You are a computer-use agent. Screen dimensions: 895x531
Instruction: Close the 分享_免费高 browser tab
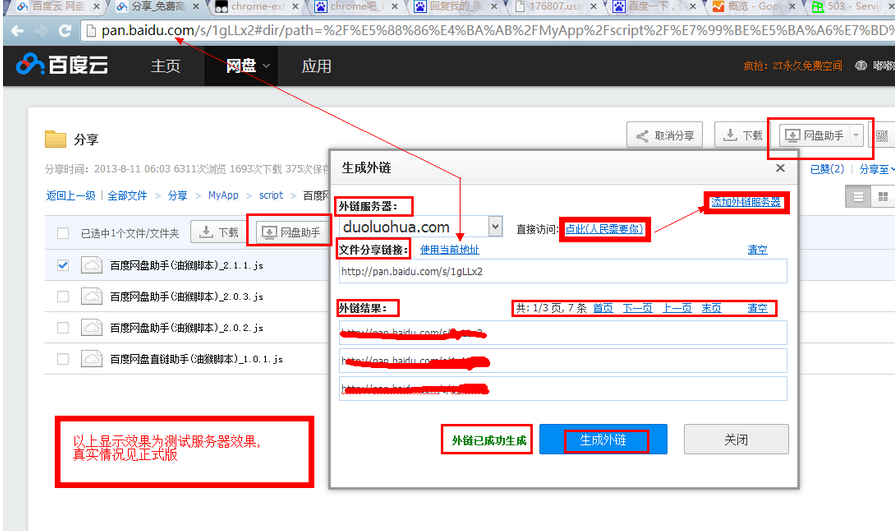[196, 7]
